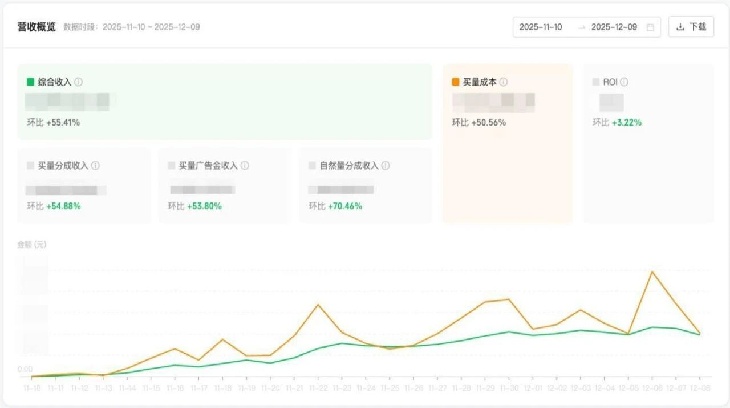This screenshot has height=408, width=730.
Task: Toggle the orange 买量成本 series square
Action: [x=456, y=82]
